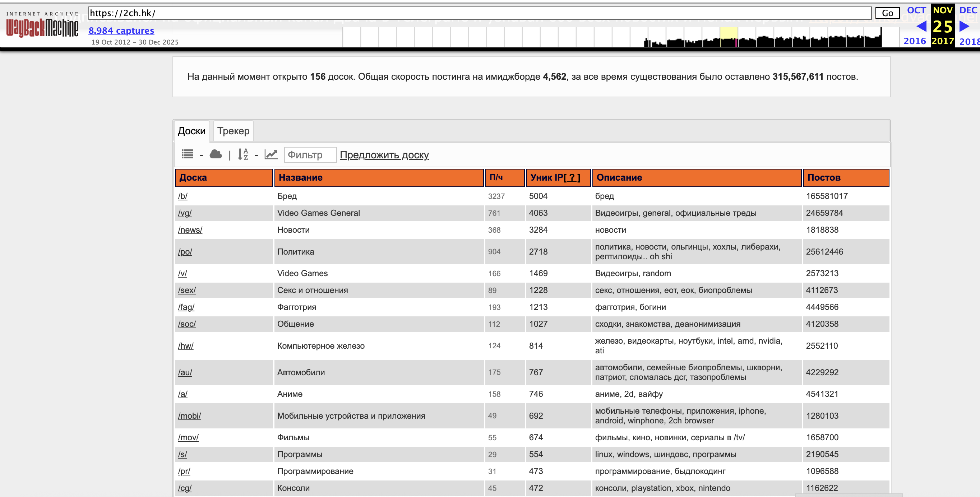Open the Трекер tab
This screenshot has height=497, width=980.
[233, 131]
